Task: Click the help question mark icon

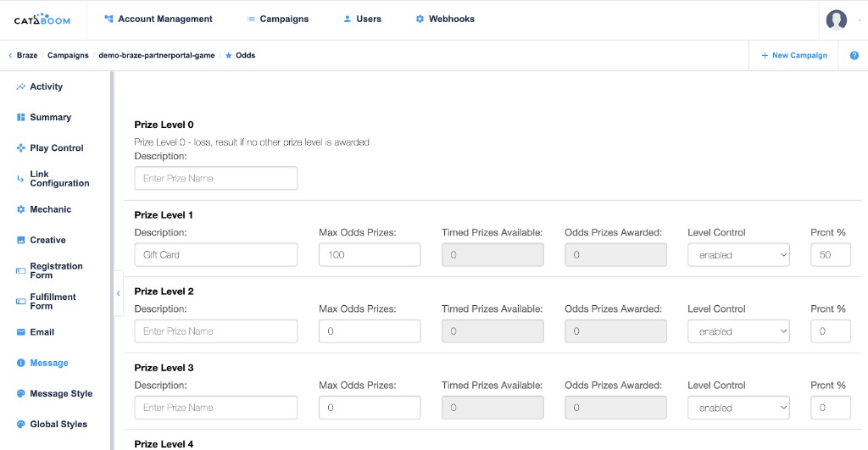Action: click(854, 56)
